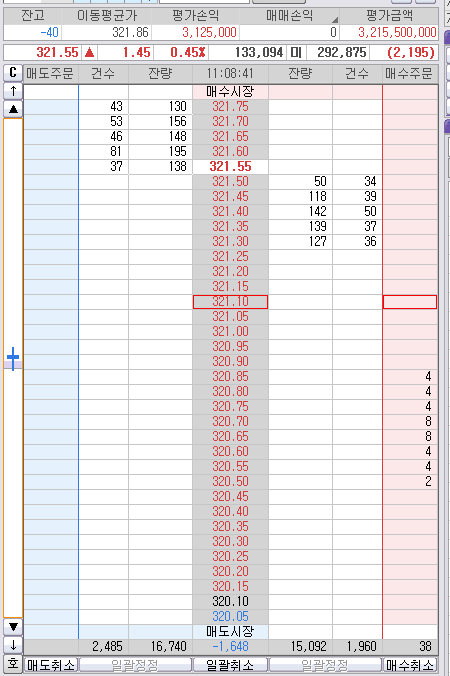
Task: Click net difference value -1,648
Action: [x=230, y=647]
